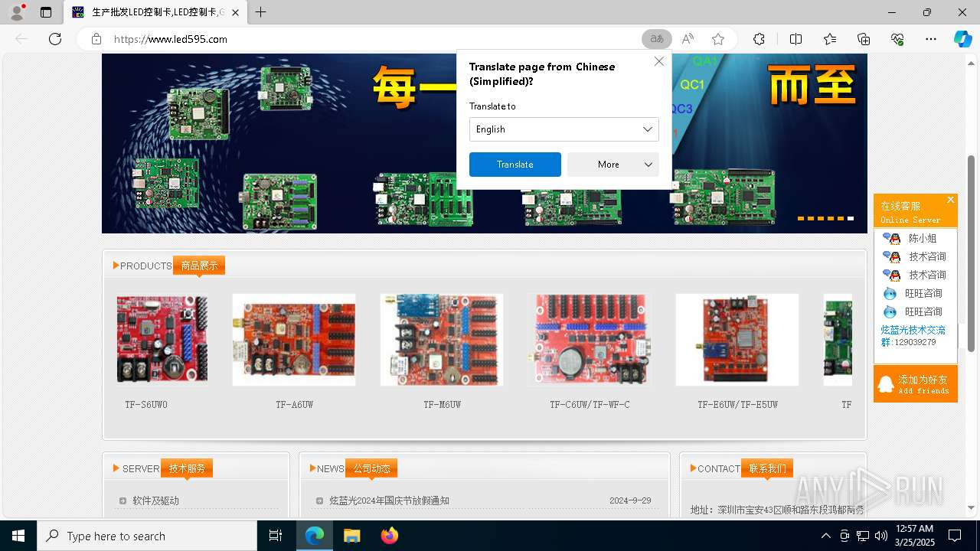Close the translate popup

659,61
